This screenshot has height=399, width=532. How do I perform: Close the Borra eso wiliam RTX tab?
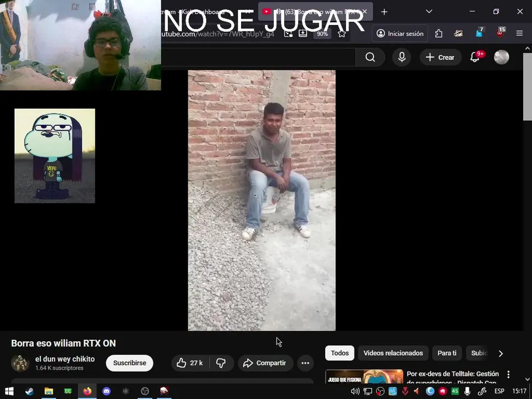pos(365,12)
